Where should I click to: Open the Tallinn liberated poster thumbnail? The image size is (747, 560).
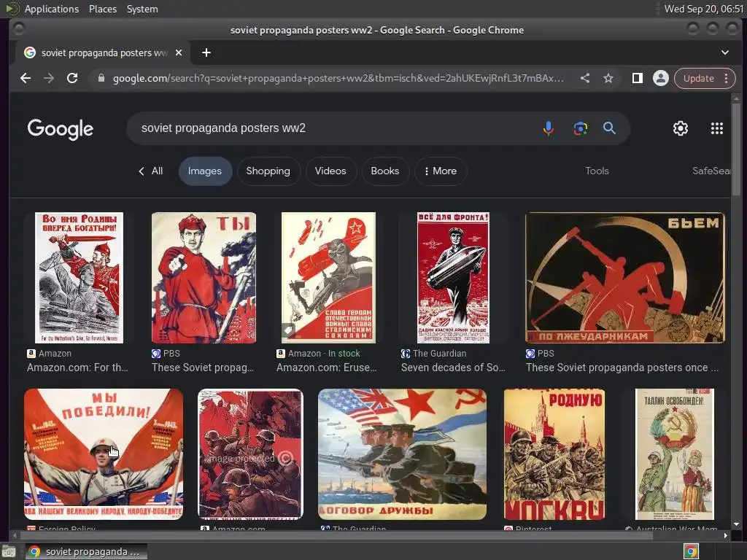pyautogui.click(x=675, y=454)
